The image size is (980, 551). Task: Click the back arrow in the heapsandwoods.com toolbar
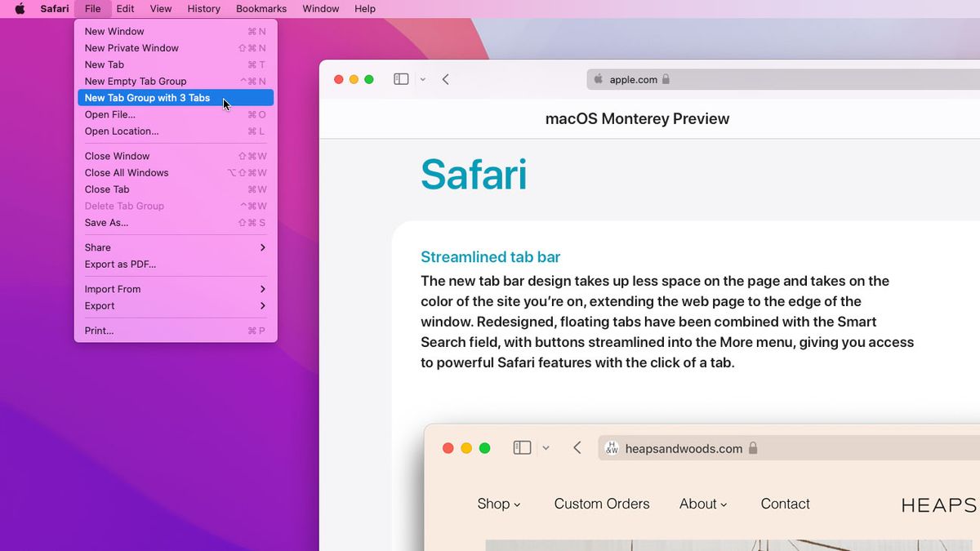tap(577, 447)
